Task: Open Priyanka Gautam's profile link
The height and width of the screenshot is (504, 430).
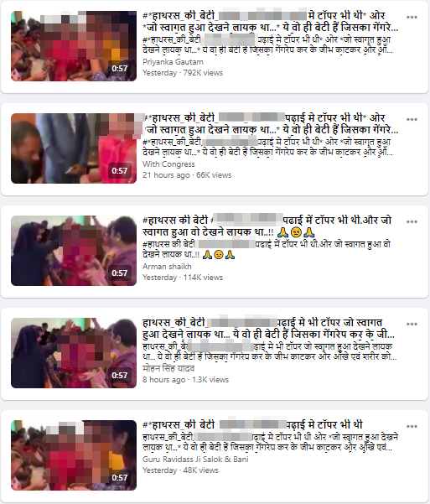Action: click(173, 62)
